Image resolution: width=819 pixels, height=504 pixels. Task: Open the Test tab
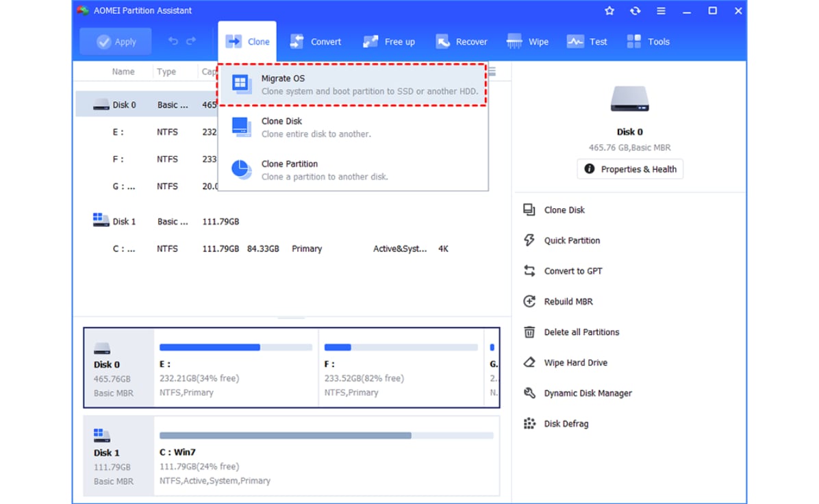(x=587, y=42)
